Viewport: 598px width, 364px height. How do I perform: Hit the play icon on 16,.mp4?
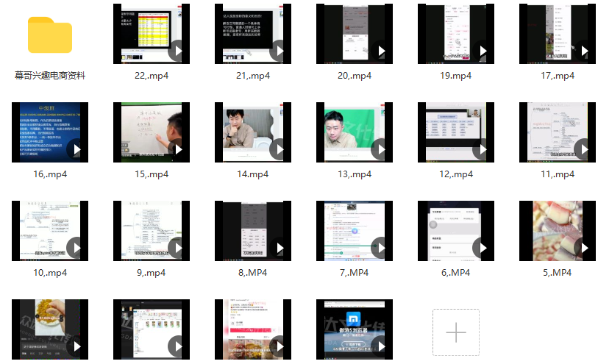click(75, 149)
